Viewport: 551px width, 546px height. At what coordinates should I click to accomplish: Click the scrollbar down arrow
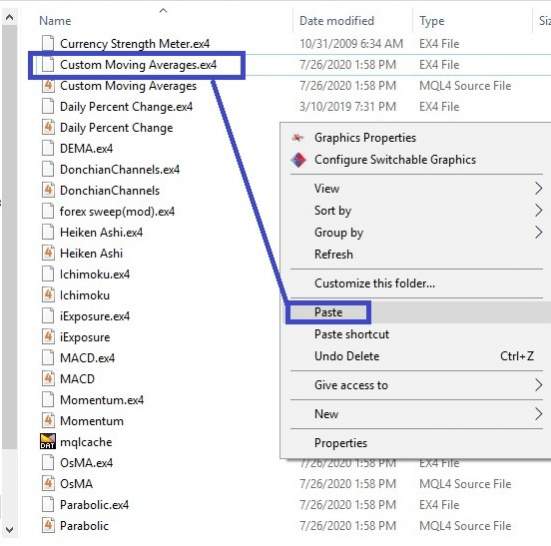tap(9, 529)
